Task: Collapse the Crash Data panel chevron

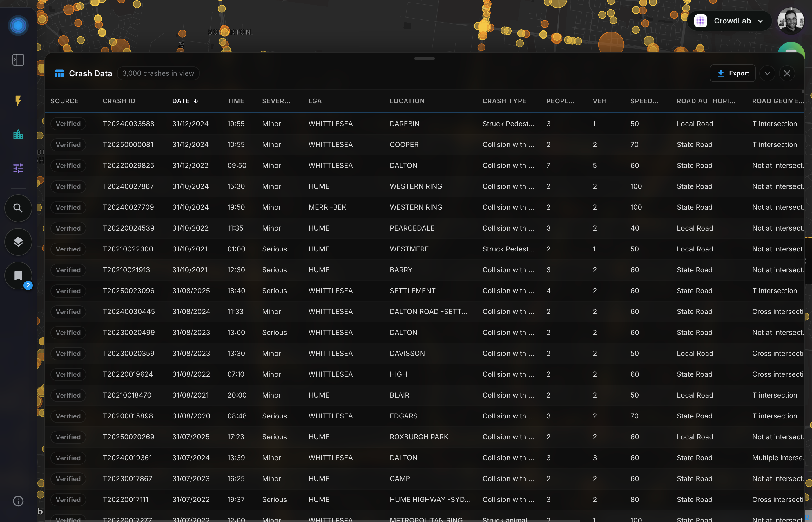Action: [767, 74]
